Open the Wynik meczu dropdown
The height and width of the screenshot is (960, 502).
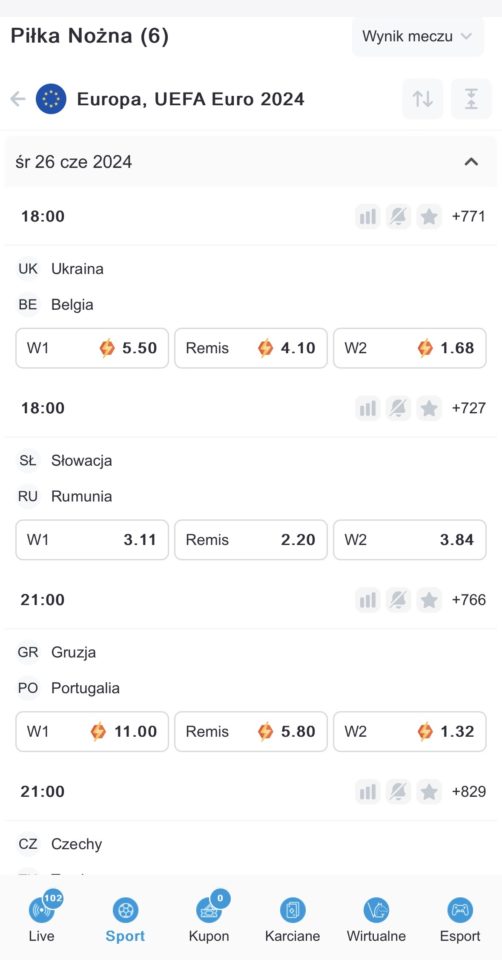[x=418, y=36]
